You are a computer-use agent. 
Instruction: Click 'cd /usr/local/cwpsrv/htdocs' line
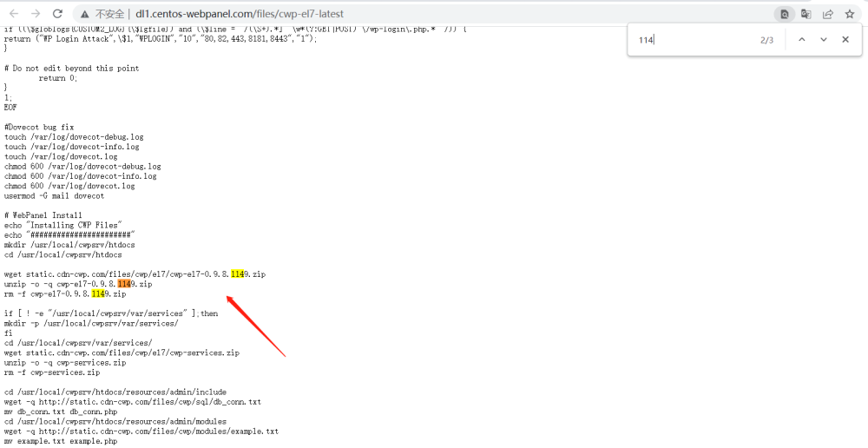pos(62,254)
